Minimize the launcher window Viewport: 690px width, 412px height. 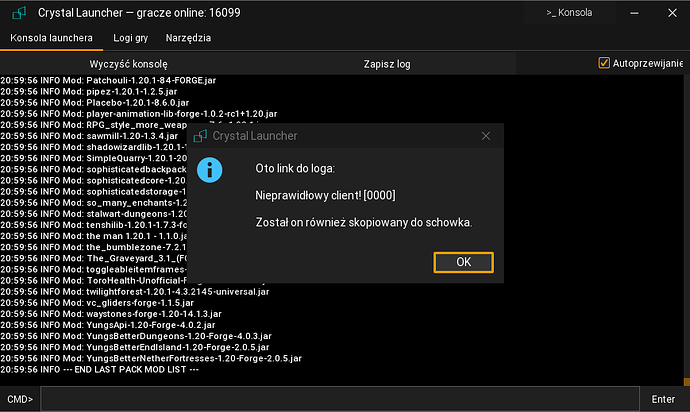point(634,13)
